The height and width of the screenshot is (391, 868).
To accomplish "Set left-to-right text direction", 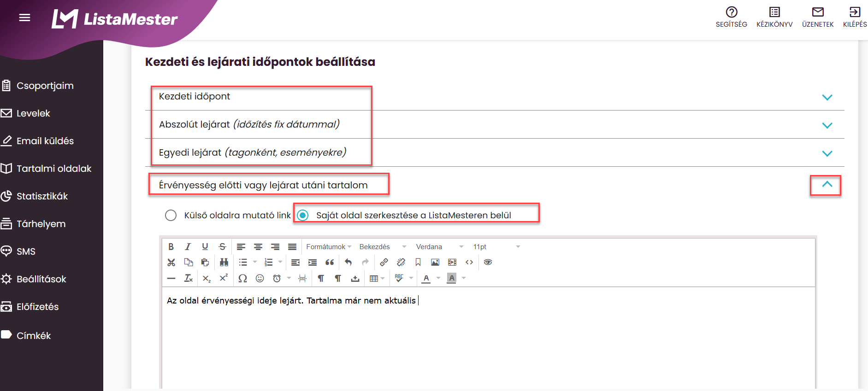I will [x=321, y=278].
